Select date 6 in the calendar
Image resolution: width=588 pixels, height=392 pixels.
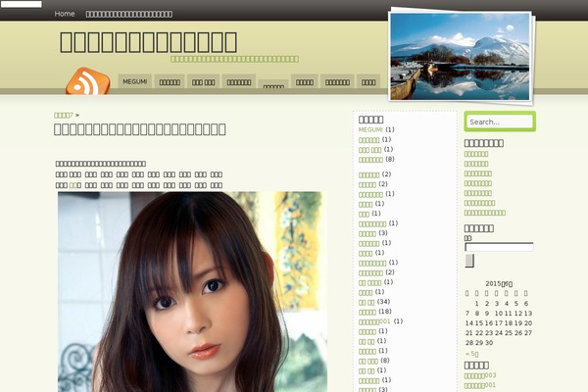[x=526, y=304]
